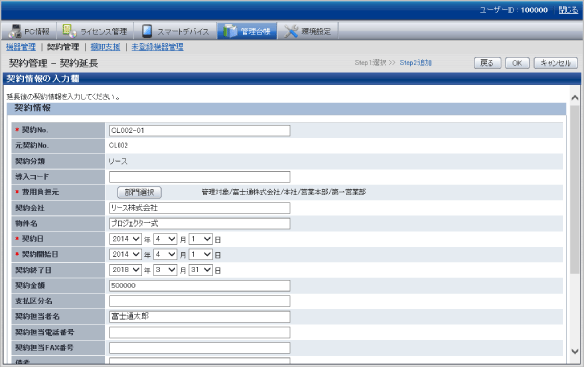Screen dimensions: 584x367
Task: Open the ライセンス管理 tab
Action: (95, 31)
